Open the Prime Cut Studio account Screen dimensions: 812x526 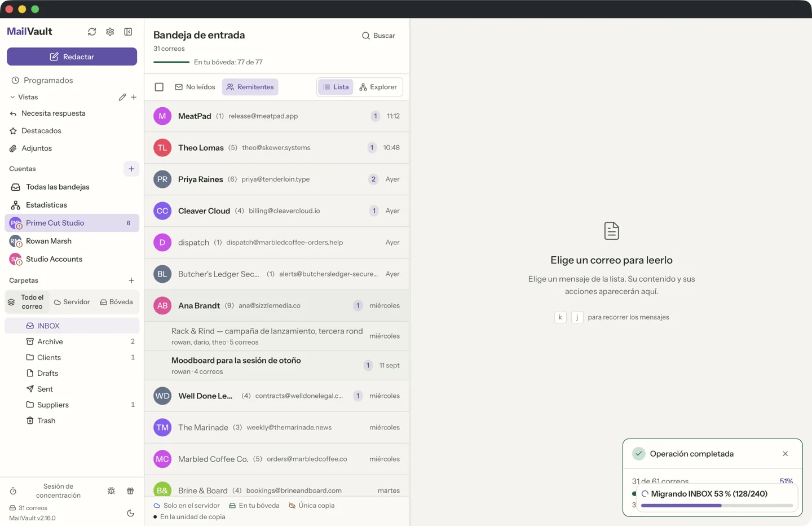pos(72,223)
